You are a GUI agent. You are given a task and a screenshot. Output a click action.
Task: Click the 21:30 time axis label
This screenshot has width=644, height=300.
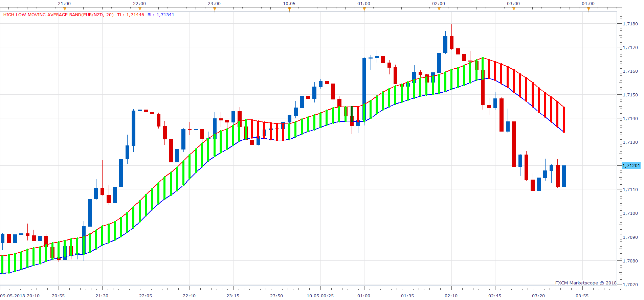coord(102,296)
